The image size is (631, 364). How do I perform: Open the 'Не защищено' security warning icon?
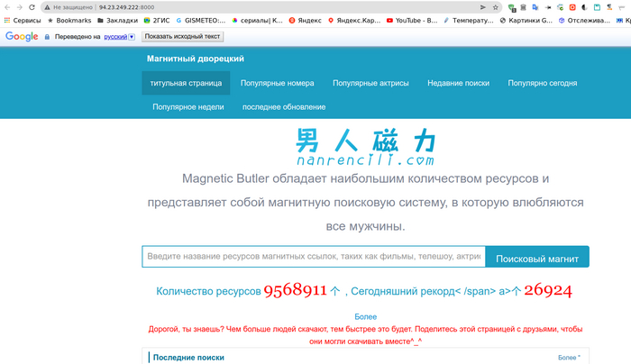tap(47, 7)
